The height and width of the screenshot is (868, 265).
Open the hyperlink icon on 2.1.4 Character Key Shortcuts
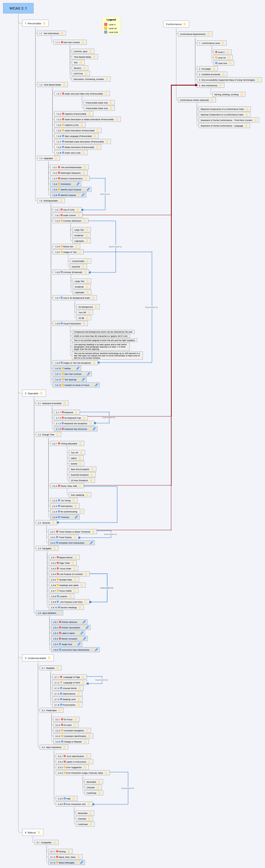click(x=94, y=429)
